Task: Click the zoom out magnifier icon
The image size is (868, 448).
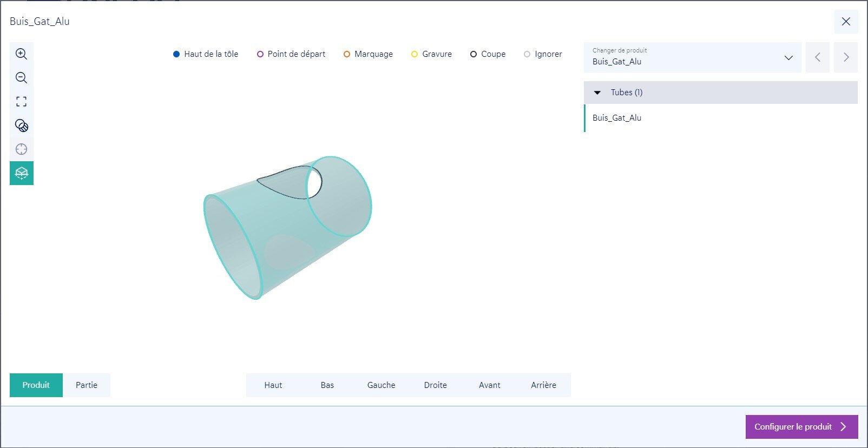Action: click(x=21, y=78)
